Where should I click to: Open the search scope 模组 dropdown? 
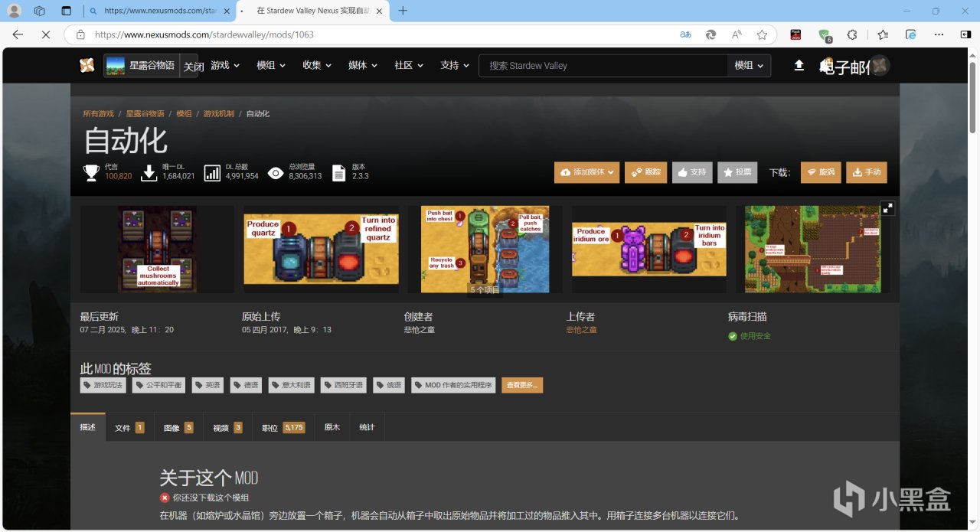point(749,66)
